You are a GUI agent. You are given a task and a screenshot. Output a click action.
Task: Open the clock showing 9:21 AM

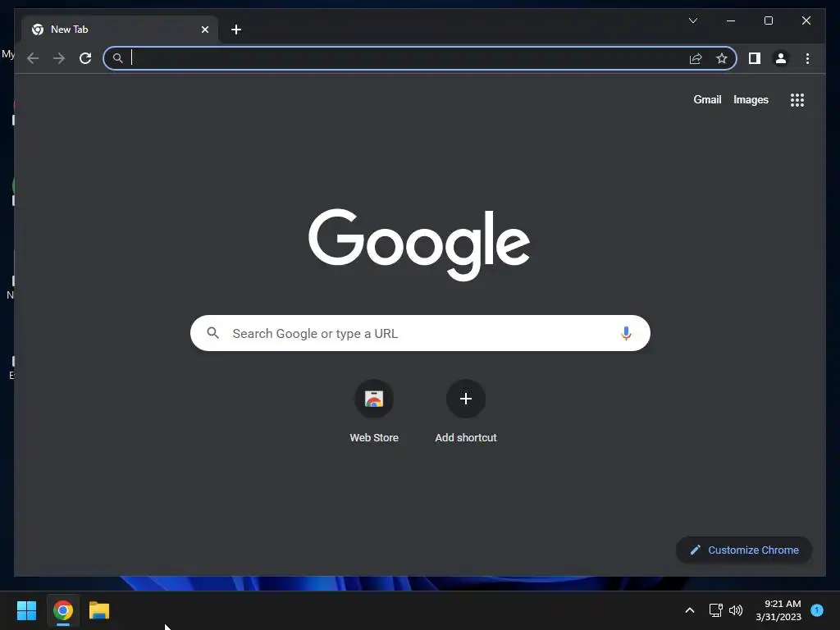click(778, 610)
